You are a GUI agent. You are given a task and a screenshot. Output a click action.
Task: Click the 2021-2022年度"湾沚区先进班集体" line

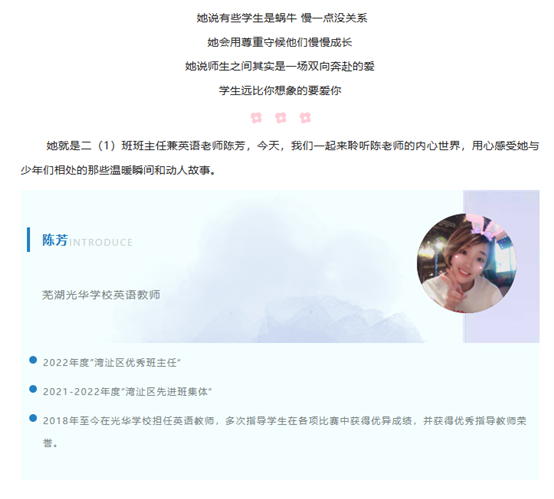pos(127,392)
